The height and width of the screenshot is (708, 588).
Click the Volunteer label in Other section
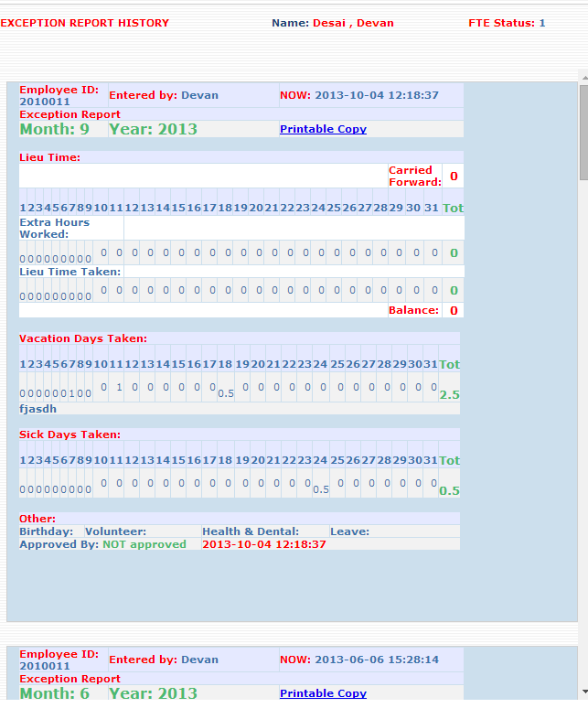(115, 531)
